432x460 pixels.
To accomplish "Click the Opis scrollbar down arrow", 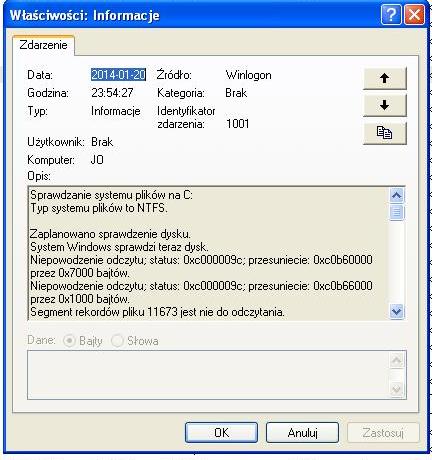I will point(397,311).
